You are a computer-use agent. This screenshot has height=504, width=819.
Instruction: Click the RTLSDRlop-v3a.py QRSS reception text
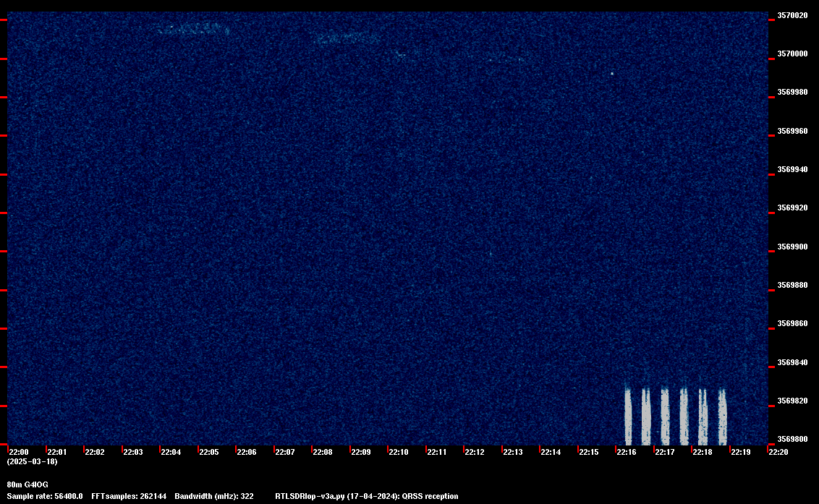click(x=367, y=496)
